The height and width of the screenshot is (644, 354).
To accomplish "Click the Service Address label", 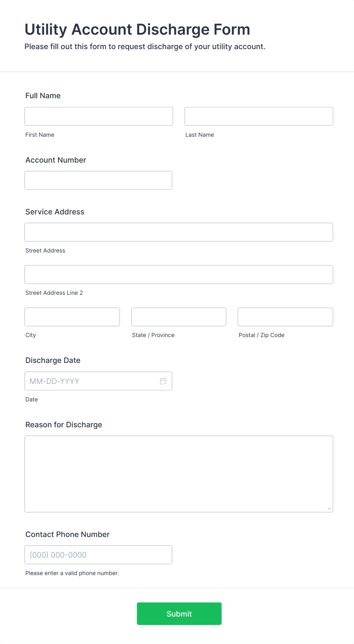I will [x=55, y=212].
